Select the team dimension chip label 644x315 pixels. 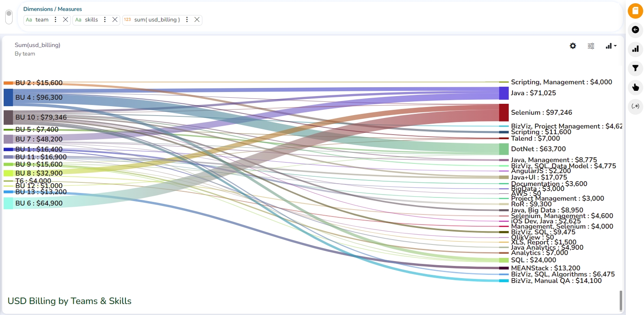pyautogui.click(x=42, y=20)
